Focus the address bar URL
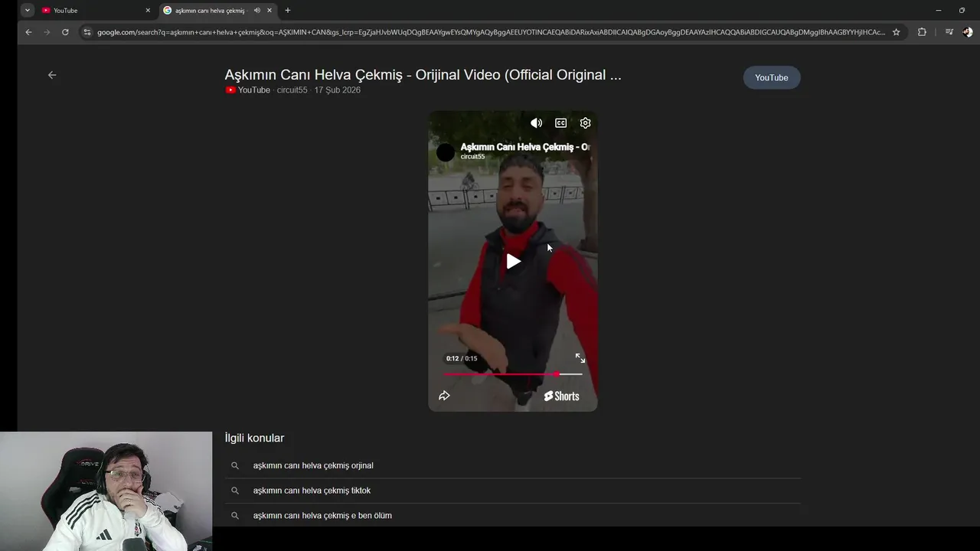The image size is (980, 551). [491, 32]
